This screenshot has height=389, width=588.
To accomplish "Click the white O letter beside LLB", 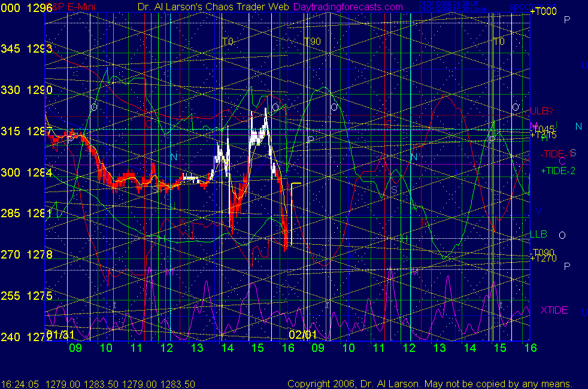I will 562,235.
